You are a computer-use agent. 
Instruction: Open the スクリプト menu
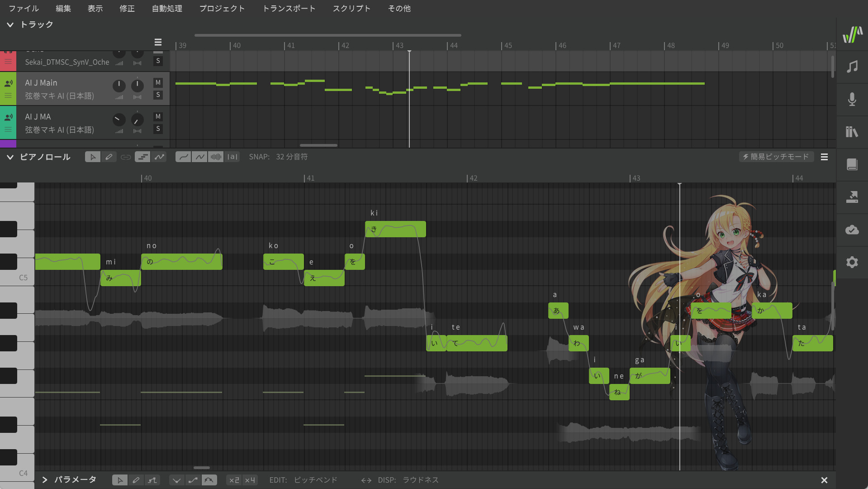[x=351, y=8]
